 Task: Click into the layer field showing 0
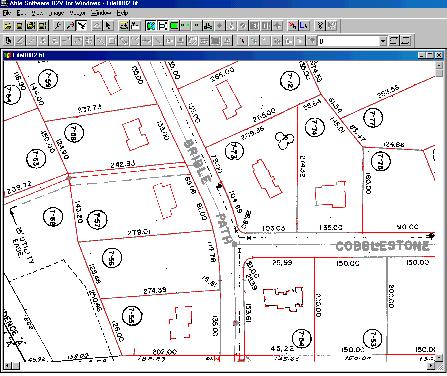[x=348, y=41]
